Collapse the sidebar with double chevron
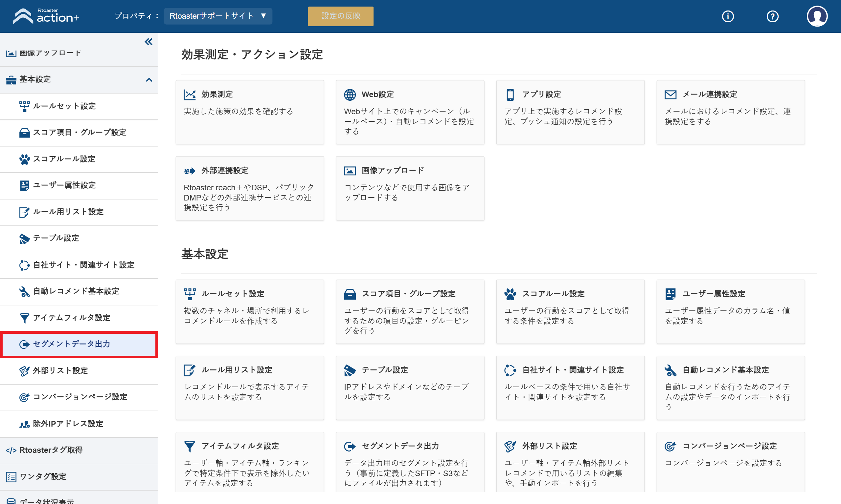Image resolution: width=841 pixels, height=504 pixels. (148, 42)
